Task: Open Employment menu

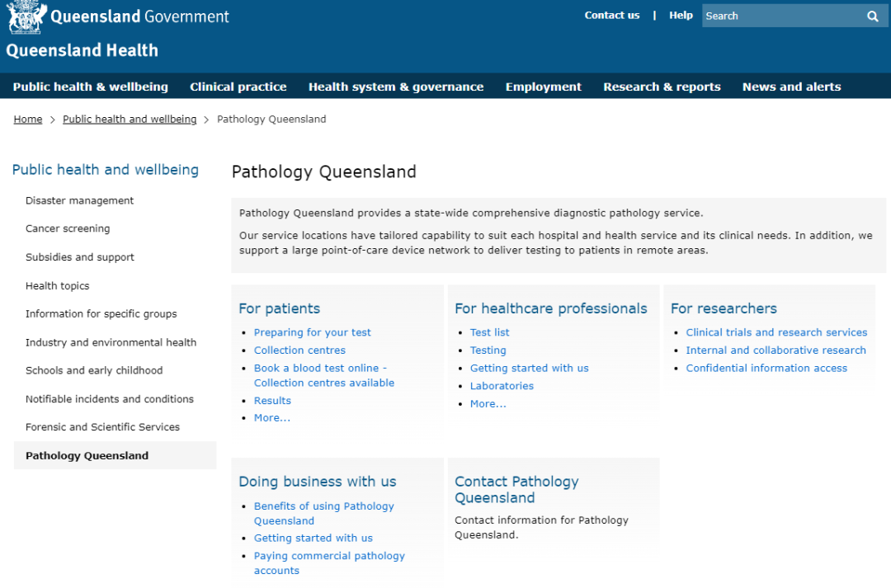Action: 543,87
